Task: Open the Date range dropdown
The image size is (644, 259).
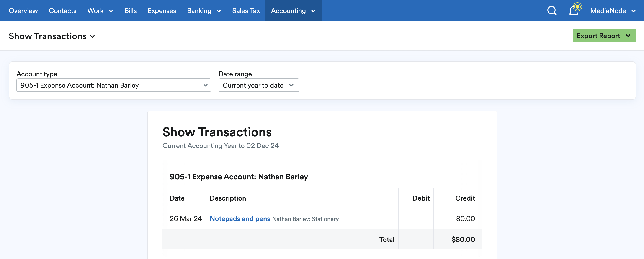Action: (259, 85)
